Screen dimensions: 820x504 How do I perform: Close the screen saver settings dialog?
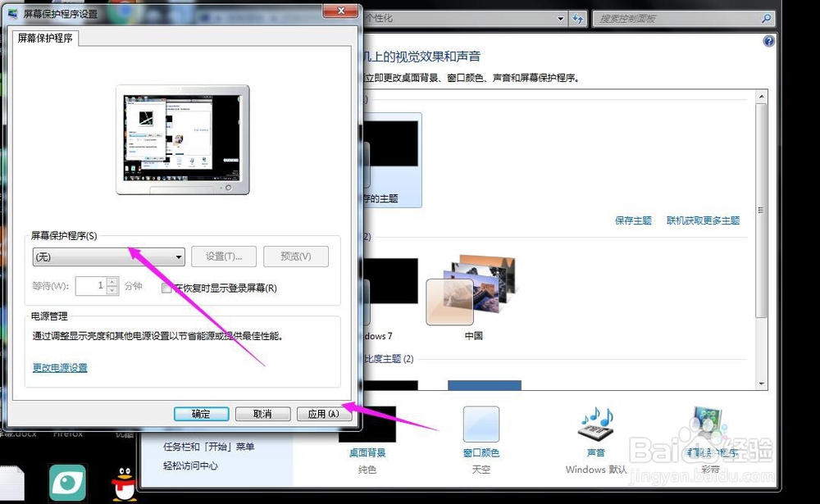(341, 11)
